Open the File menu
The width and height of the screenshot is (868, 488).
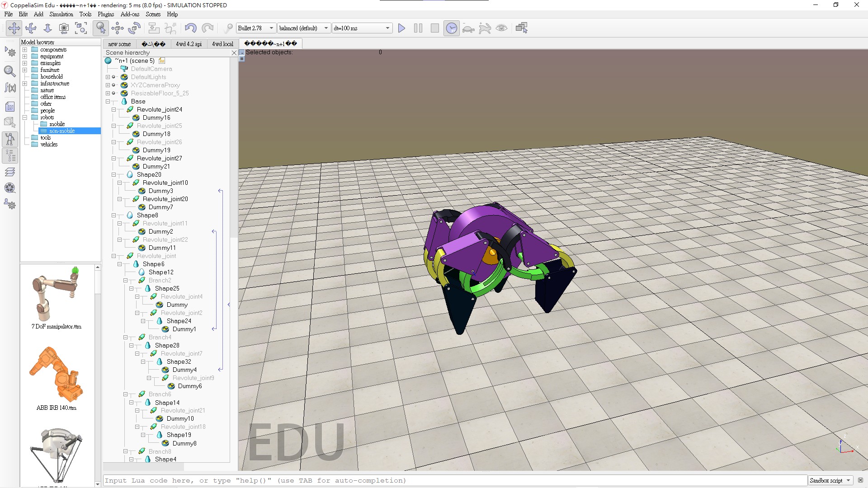click(x=9, y=14)
